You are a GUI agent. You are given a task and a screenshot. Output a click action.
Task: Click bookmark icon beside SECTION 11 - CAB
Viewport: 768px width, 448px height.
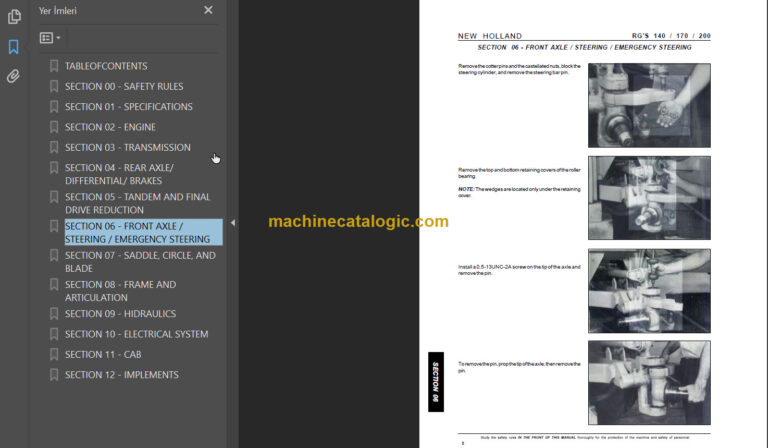click(54, 354)
